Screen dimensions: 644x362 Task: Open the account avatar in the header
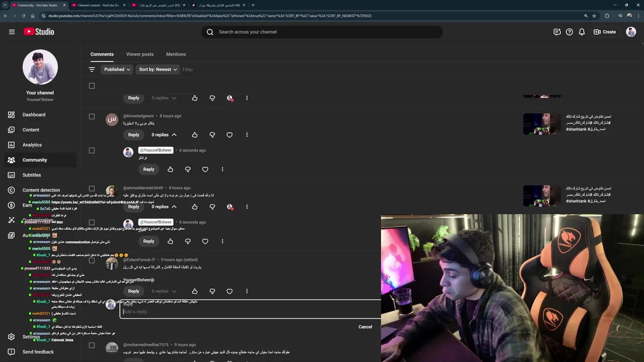click(x=631, y=32)
